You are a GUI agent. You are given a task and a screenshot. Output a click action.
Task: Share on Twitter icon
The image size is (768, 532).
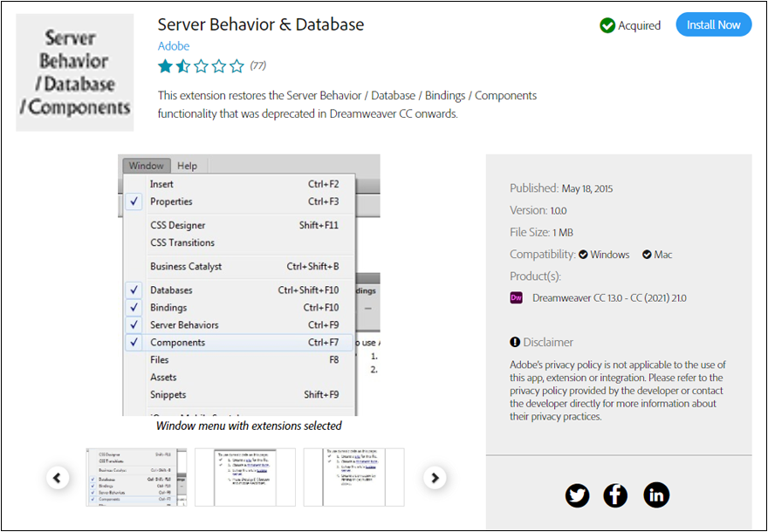(578, 495)
